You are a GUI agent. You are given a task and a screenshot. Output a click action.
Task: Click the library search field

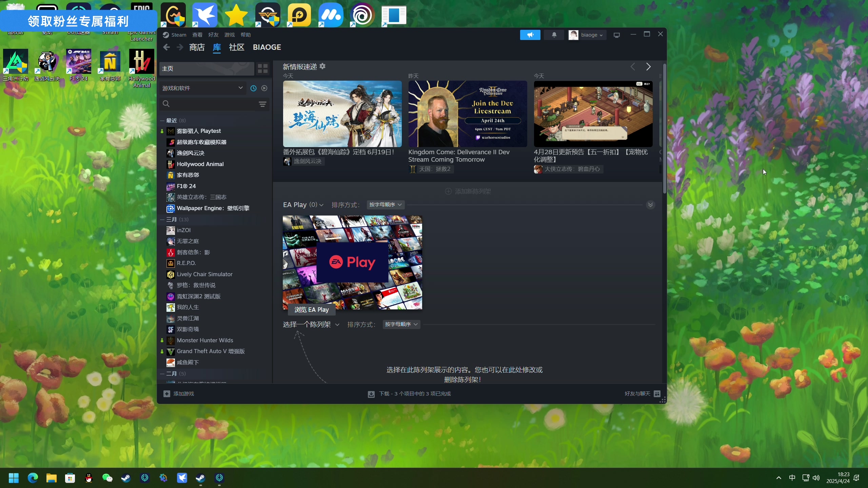pyautogui.click(x=212, y=104)
